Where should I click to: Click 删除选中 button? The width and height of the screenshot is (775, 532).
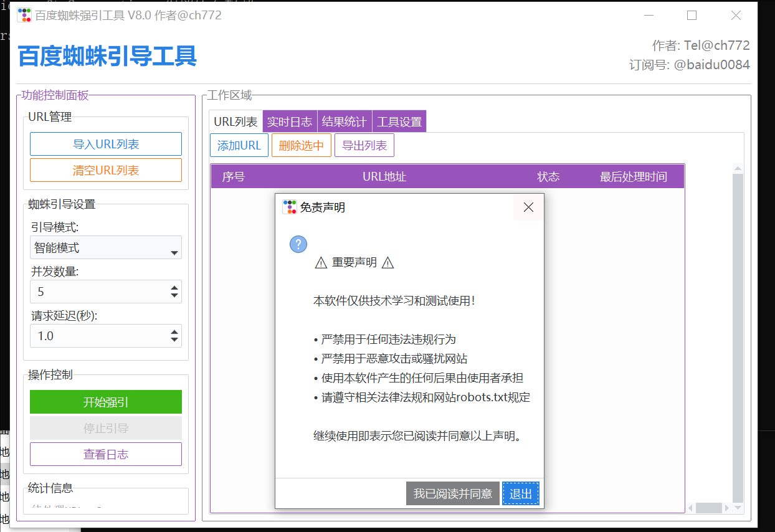click(x=302, y=146)
